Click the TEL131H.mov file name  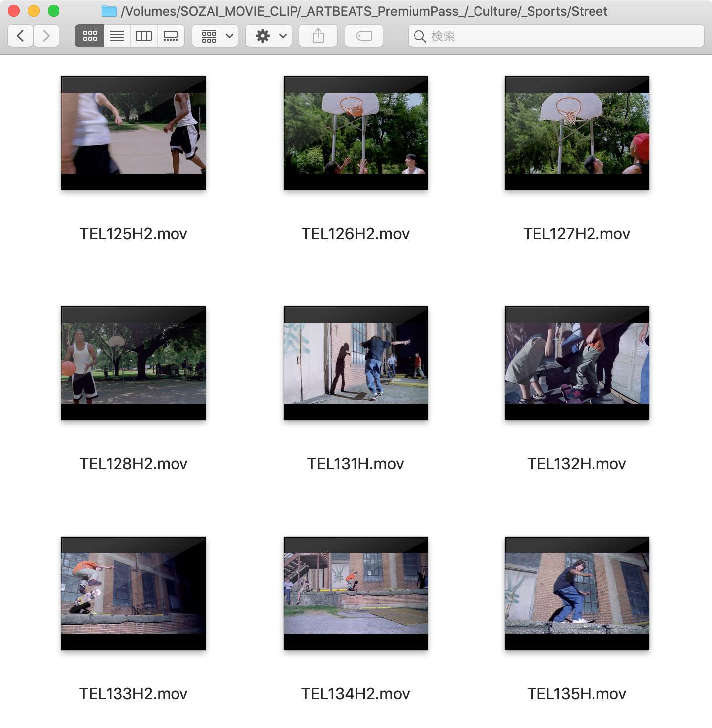(x=356, y=464)
